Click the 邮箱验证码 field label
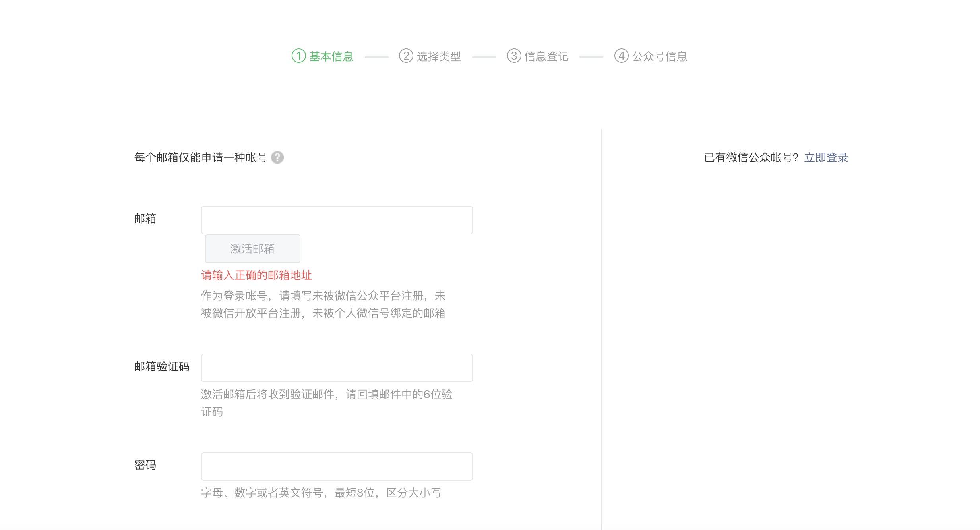Screen dimensions: 980x530 tap(162, 366)
